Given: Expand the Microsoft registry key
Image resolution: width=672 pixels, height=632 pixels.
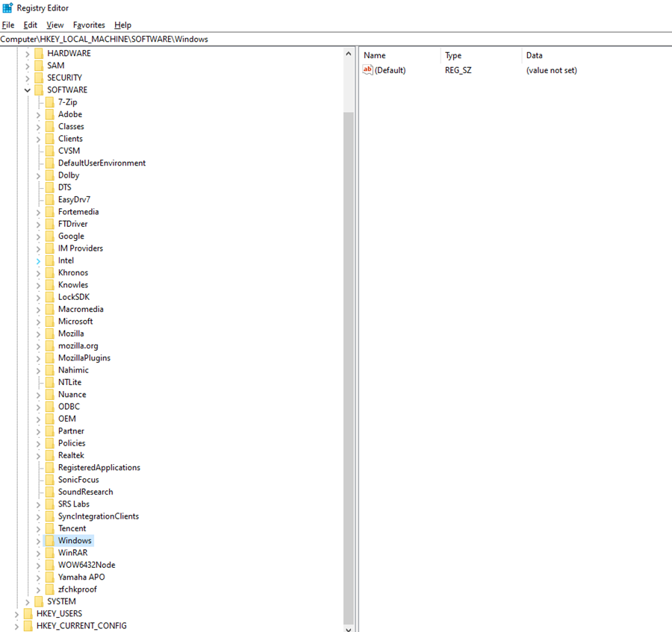Looking at the screenshot, I should (x=39, y=321).
